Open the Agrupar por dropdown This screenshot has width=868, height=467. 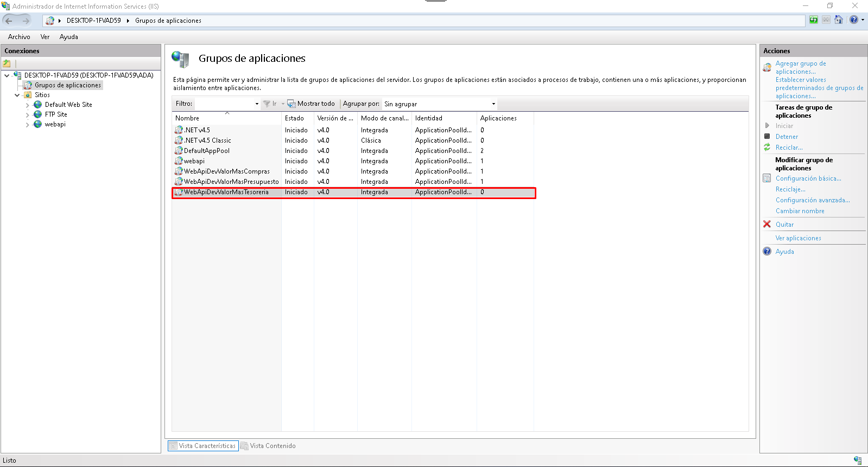[x=493, y=104]
